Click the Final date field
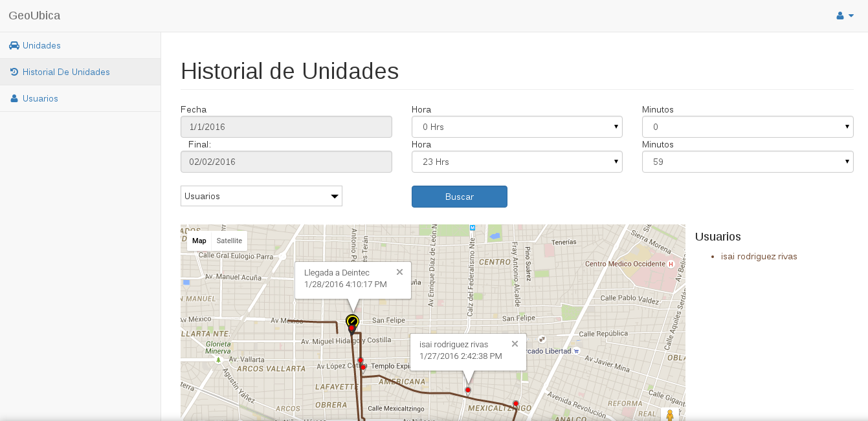Image resolution: width=868 pixels, height=421 pixels. tap(286, 162)
